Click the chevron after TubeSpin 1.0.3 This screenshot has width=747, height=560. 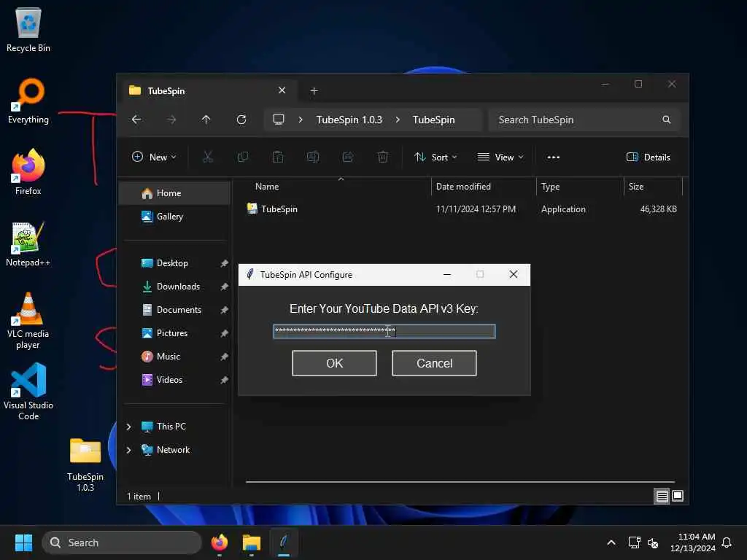tap(398, 120)
